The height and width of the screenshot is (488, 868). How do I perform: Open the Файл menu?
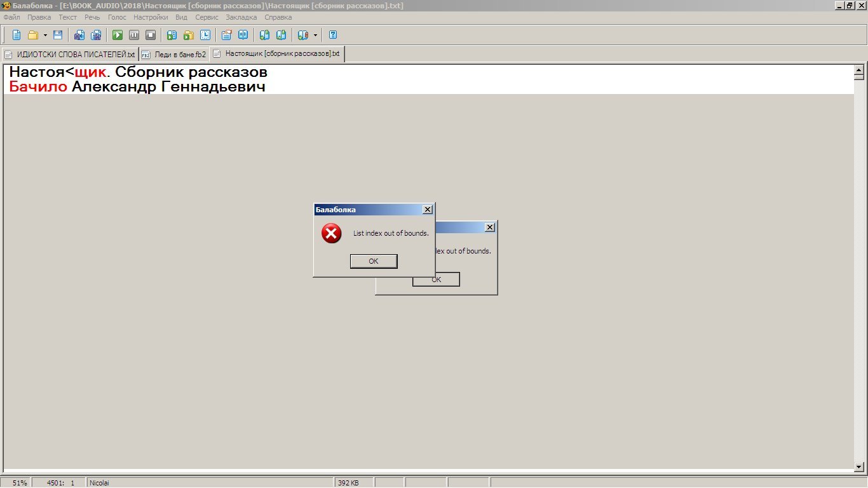(11, 17)
